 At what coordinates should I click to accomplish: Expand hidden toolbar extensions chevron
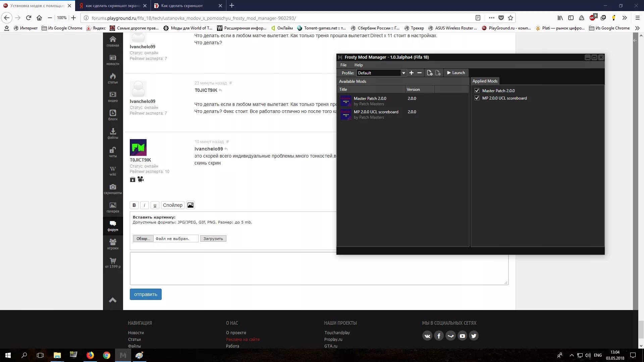coord(625,18)
